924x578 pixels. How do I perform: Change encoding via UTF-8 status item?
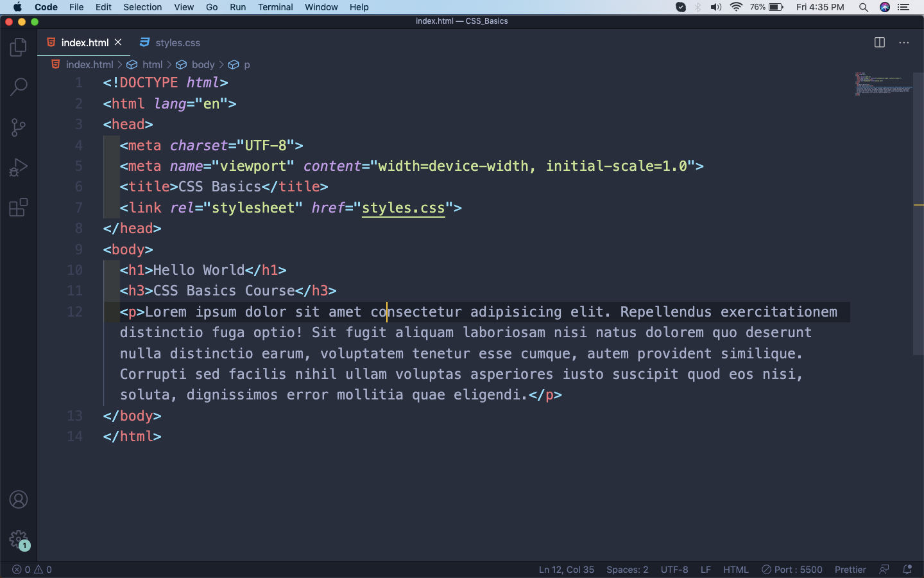674,570
